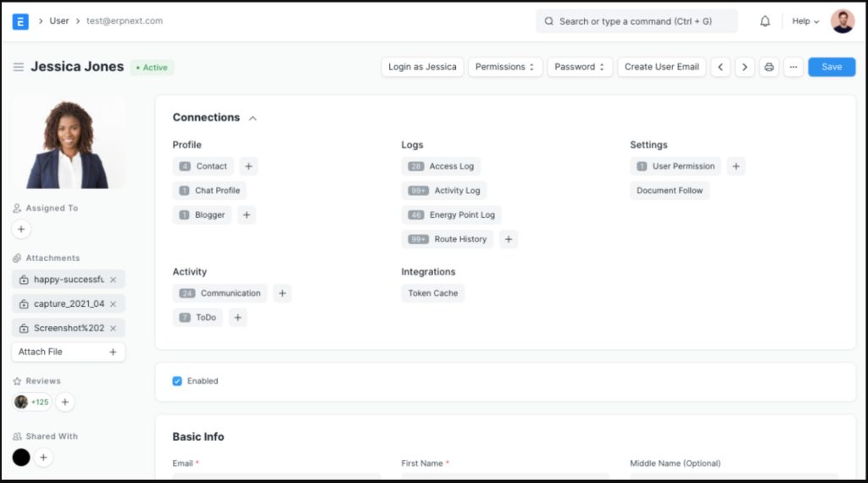Image resolution: width=868 pixels, height=483 pixels.
Task: Toggle the sidebar hamburger menu icon
Action: click(x=18, y=67)
